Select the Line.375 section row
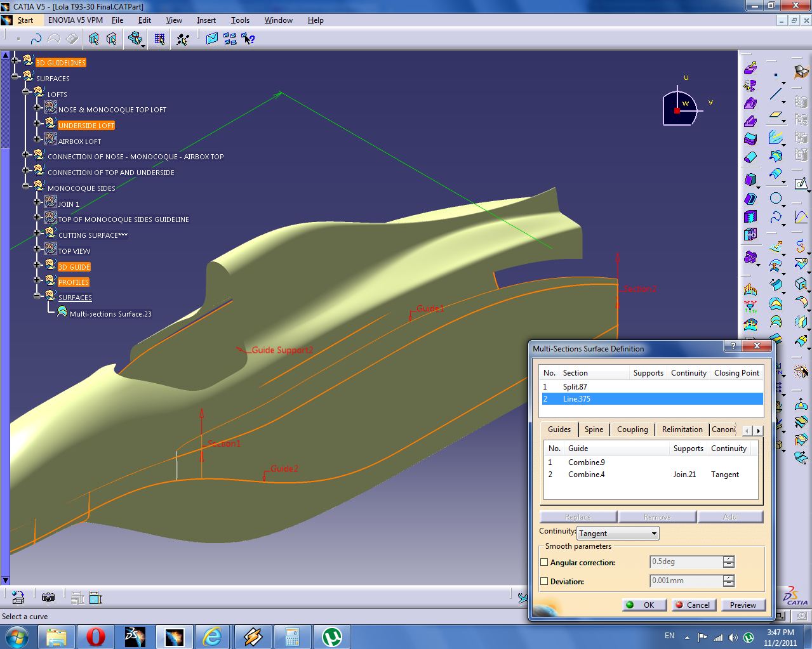This screenshot has width=812, height=649. [576, 398]
